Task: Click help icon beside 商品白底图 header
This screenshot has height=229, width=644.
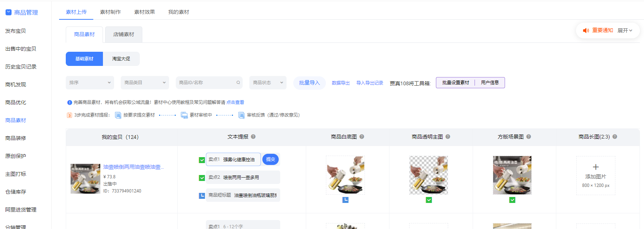Action: point(362,137)
